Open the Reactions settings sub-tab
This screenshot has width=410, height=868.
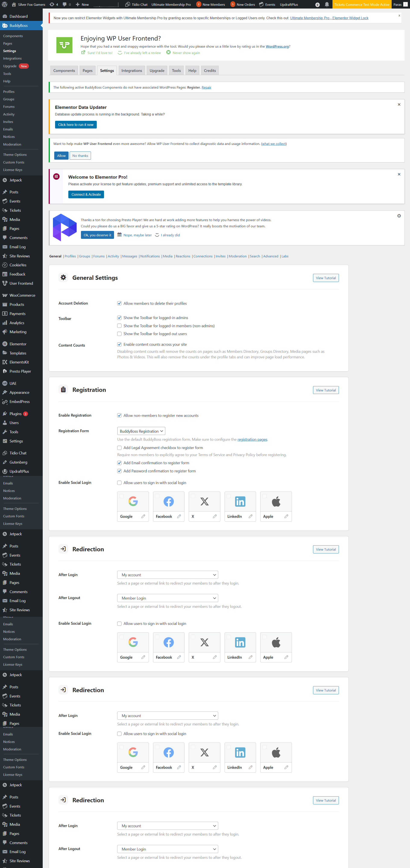point(183,256)
